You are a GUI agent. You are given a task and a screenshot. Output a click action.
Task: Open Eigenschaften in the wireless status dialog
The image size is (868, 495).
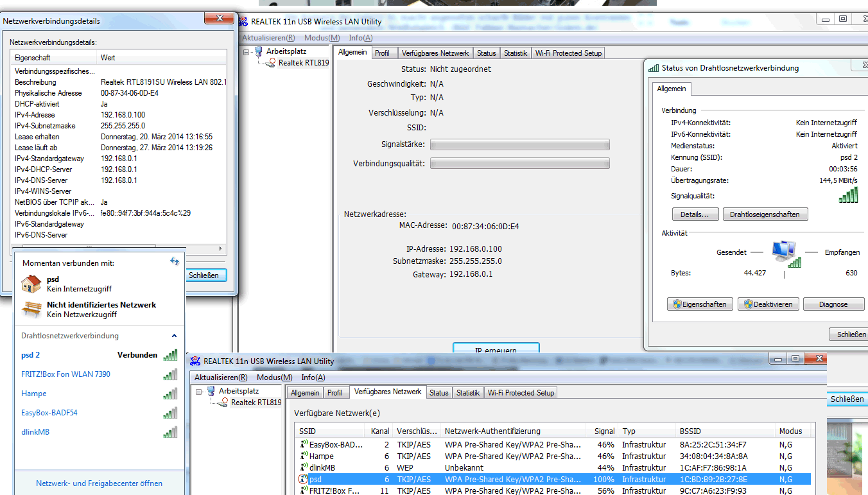pyautogui.click(x=700, y=304)
